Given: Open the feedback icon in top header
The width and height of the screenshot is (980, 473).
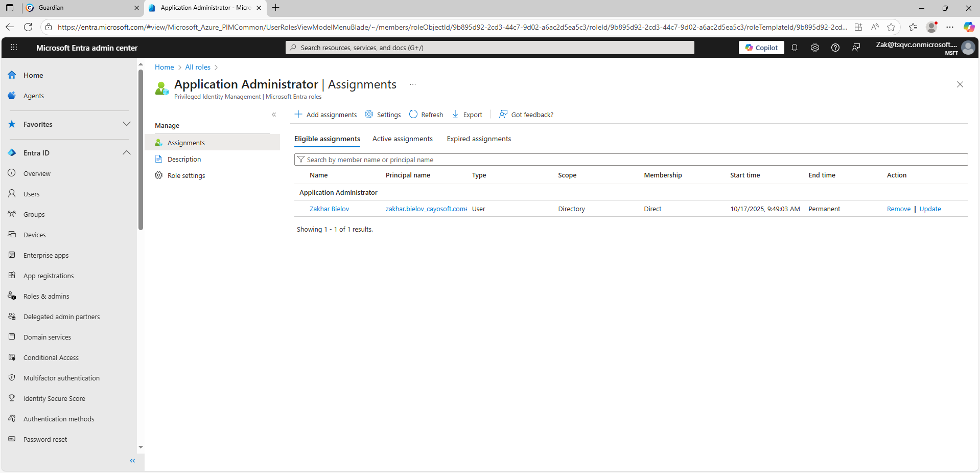Looking at the screenshot, I should coord(856,48).
